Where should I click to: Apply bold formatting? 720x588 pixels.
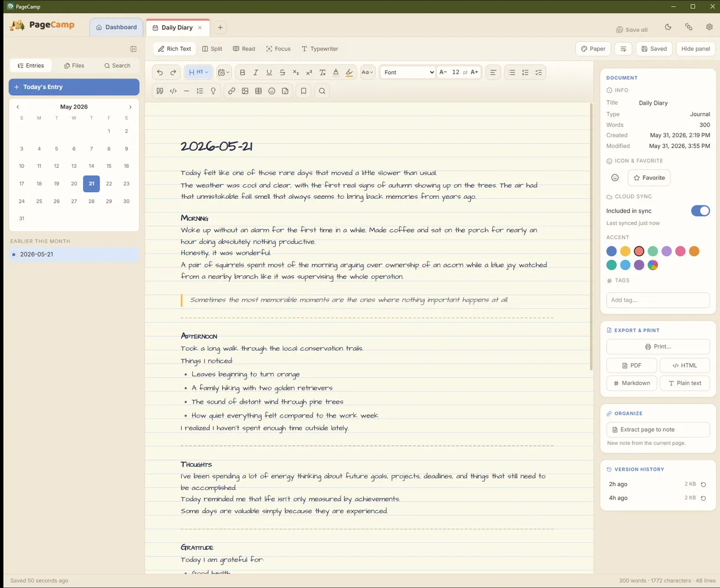point(243,73)
